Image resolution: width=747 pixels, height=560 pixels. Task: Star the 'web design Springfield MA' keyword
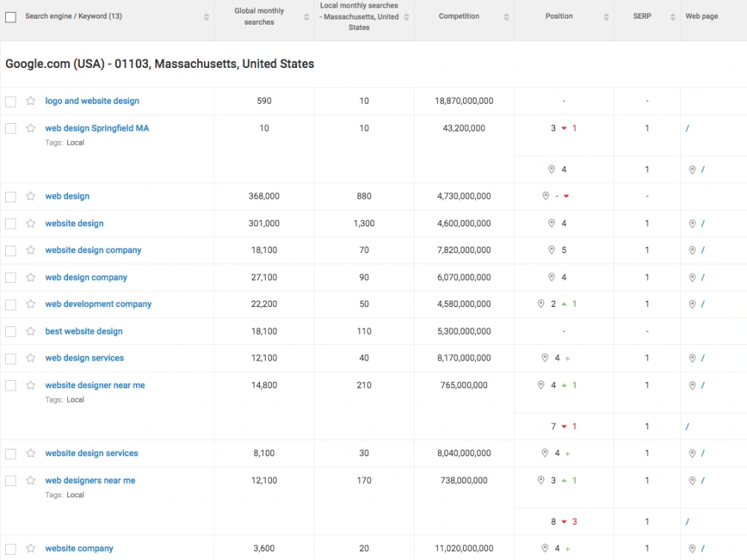click(x=31, y=128)
